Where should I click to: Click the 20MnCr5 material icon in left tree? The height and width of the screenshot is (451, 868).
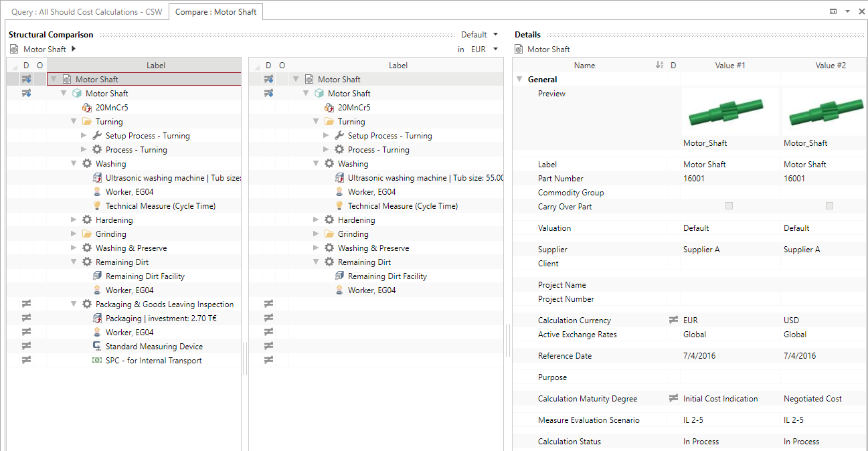pos(86,108)
